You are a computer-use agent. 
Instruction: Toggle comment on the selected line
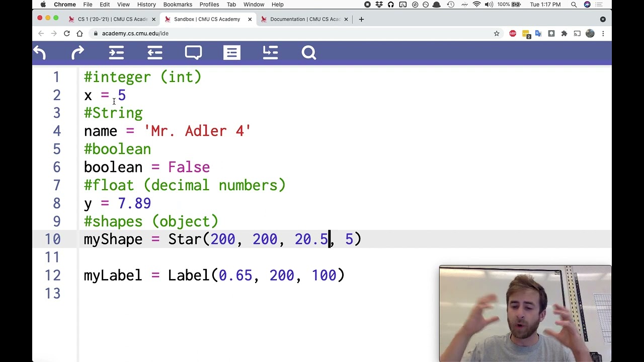pos(193,53)
